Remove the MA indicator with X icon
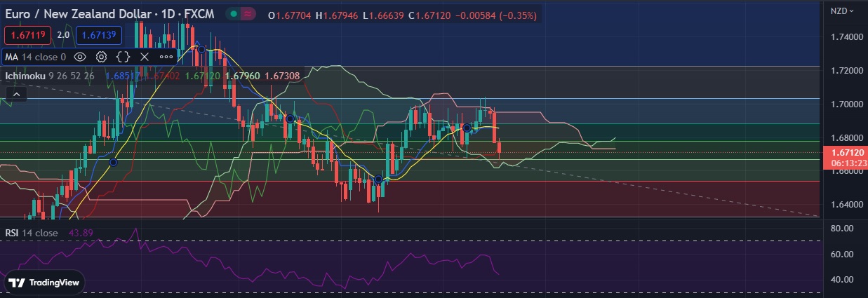 tap(145, 57)
